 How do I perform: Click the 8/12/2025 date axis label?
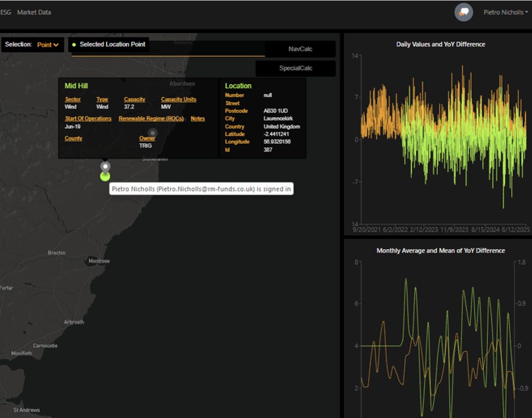coord(516,230)
